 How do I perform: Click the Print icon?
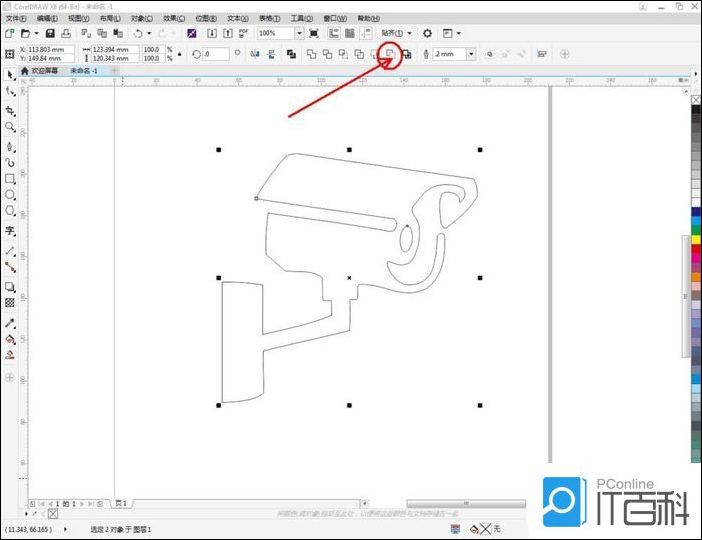[66, 33]
